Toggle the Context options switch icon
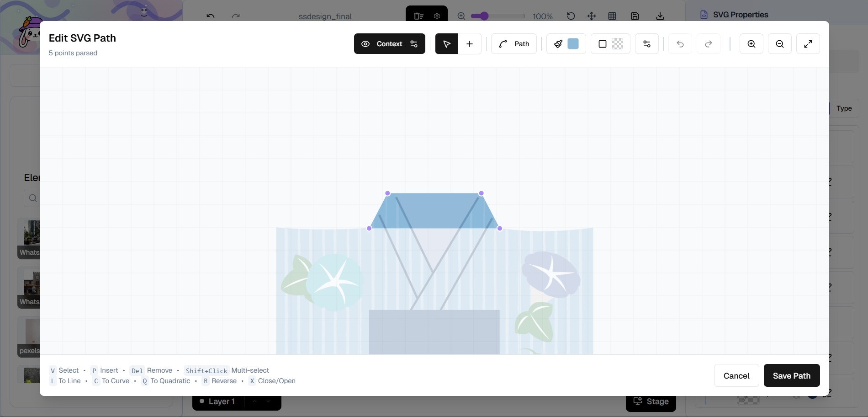This screenshot has height=417, width=868. (x=414, y=43)
